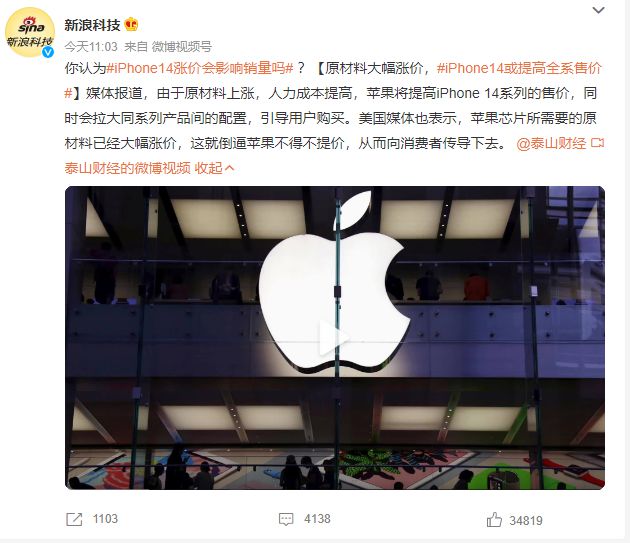This screenshot has height=543, width=630.
Task: Click the blue verified badge on avatar
Action: [x=49, y=52]
